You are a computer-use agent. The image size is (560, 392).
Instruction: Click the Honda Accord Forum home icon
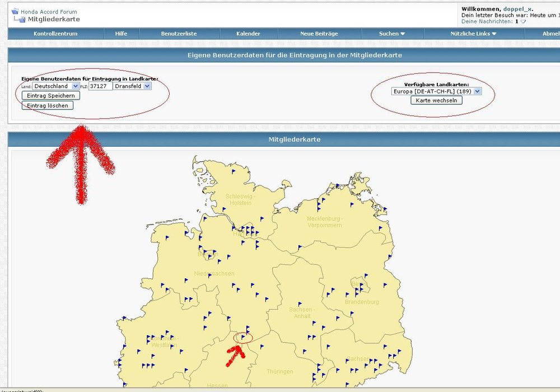tap(15, 11)
